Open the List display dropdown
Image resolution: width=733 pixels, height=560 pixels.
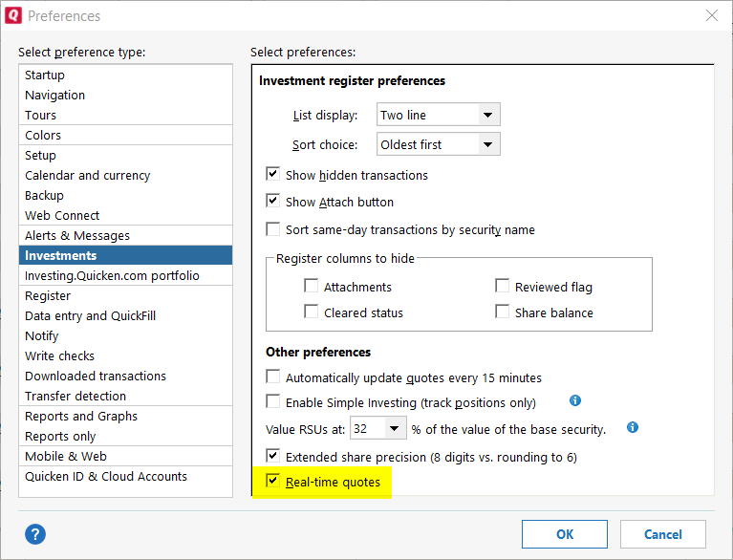[488, 115]
